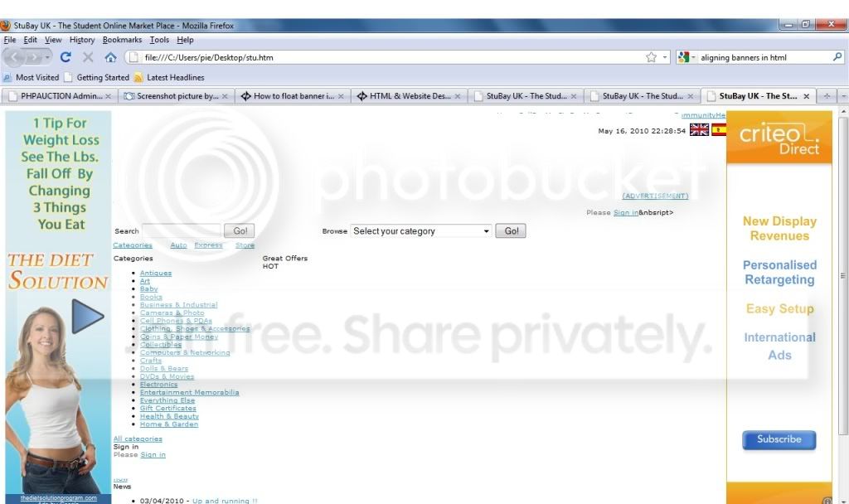849x504 pixels.
Task: Open the Books category
Action: (151, 297)
